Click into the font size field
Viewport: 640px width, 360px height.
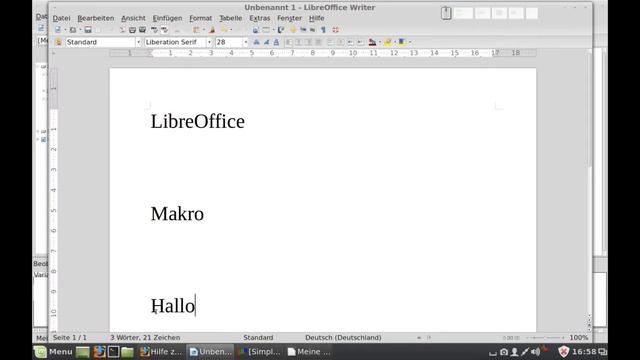(x=229, y=42)
